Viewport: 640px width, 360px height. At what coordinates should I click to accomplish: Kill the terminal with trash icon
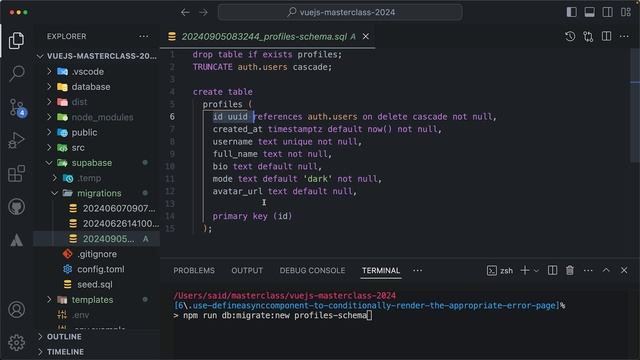570,270
